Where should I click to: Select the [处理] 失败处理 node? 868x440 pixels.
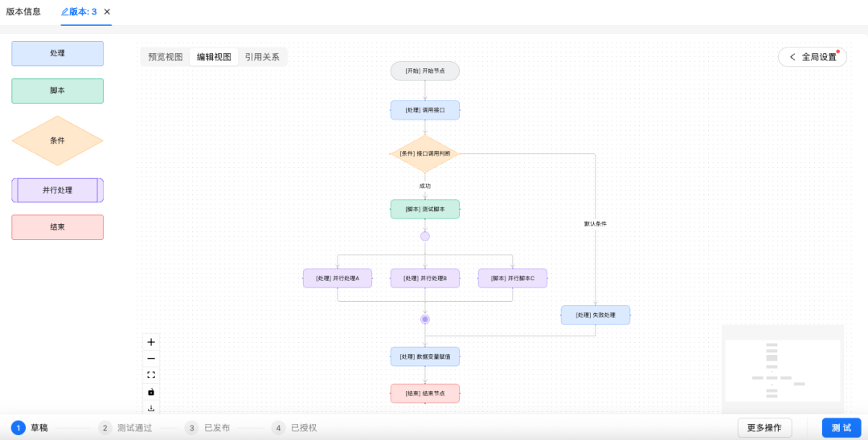(x=596, y=315)
